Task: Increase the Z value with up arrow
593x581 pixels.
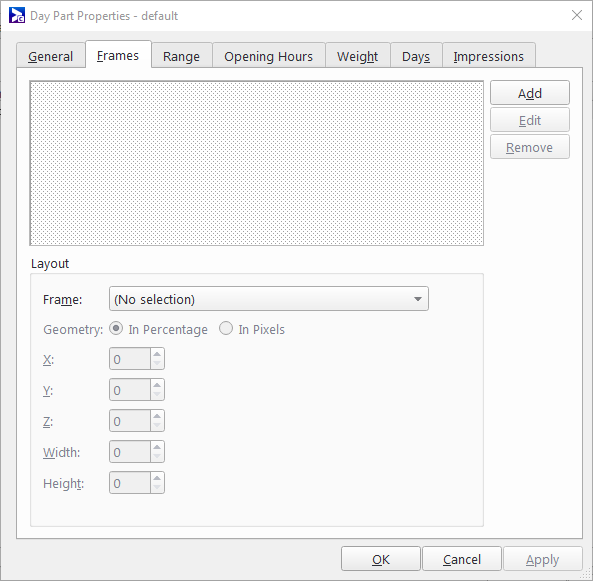Action: (157, 416)
